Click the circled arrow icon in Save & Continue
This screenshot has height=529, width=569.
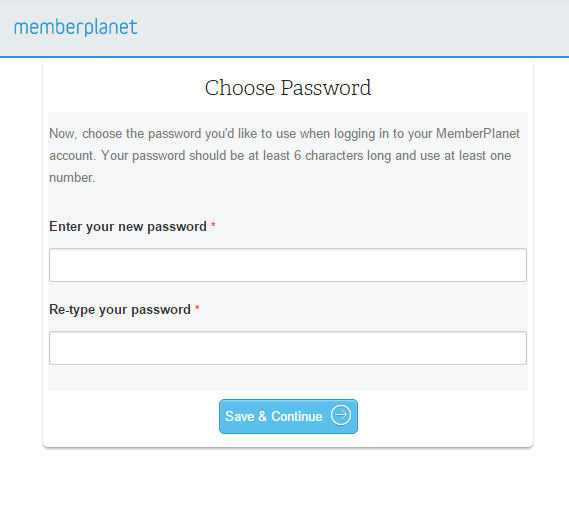click(341, 415)
